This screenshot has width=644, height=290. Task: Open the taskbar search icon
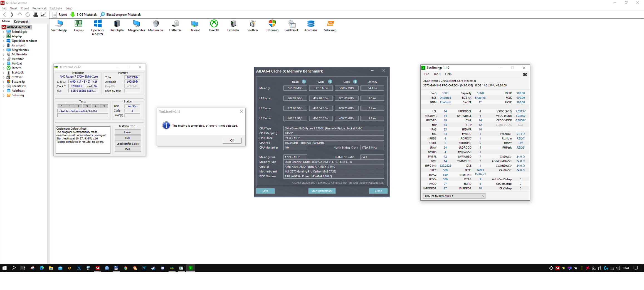click(x=14, y=268)
